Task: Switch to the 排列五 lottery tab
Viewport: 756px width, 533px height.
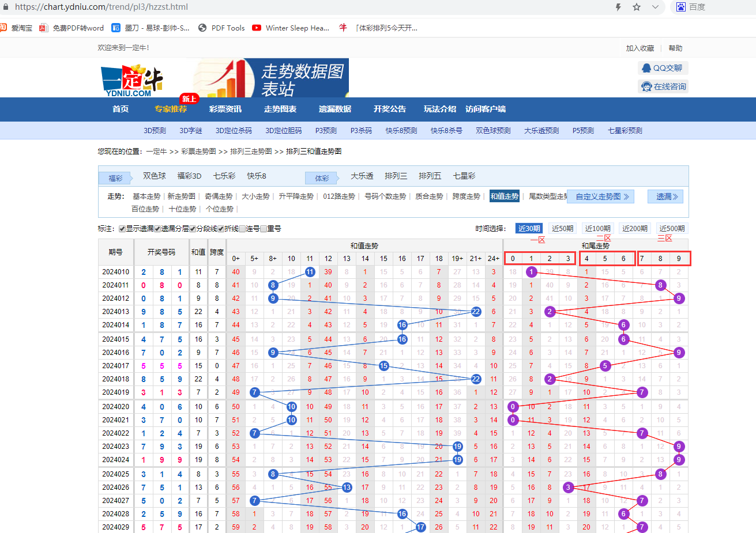Action: 430,176
